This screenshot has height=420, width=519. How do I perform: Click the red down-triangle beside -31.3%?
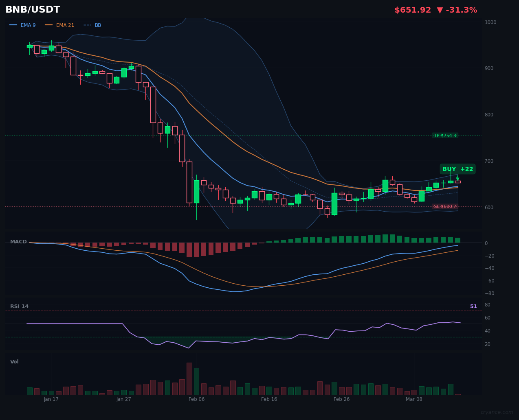(441, 10)
